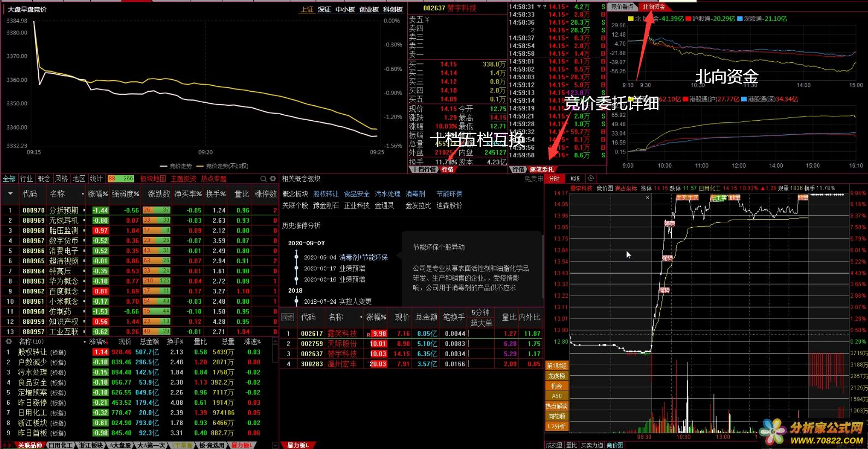Click the 同步 icon in stock list header
The image size is (868, 449).
coord(288,317)
